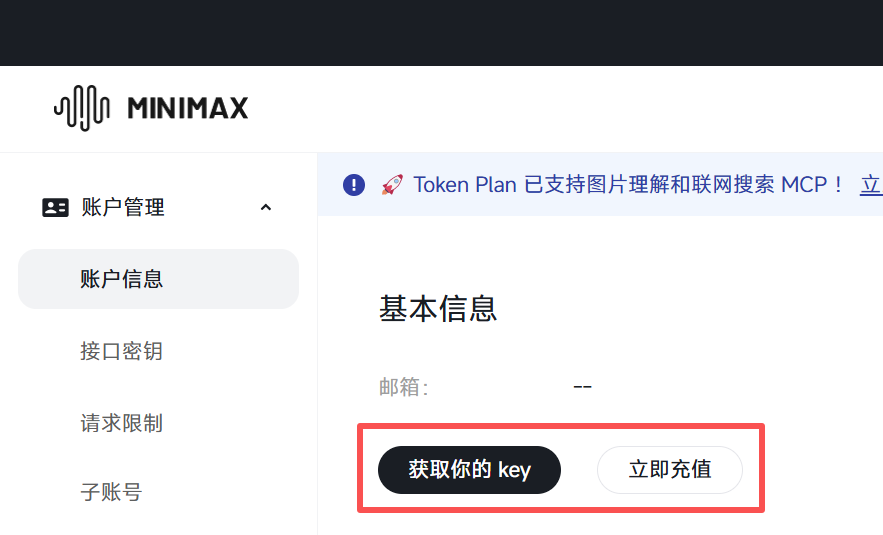Screen dimensions: 883x535
Task: Click the MCP word in the banner text
Action: click(804, 185)
